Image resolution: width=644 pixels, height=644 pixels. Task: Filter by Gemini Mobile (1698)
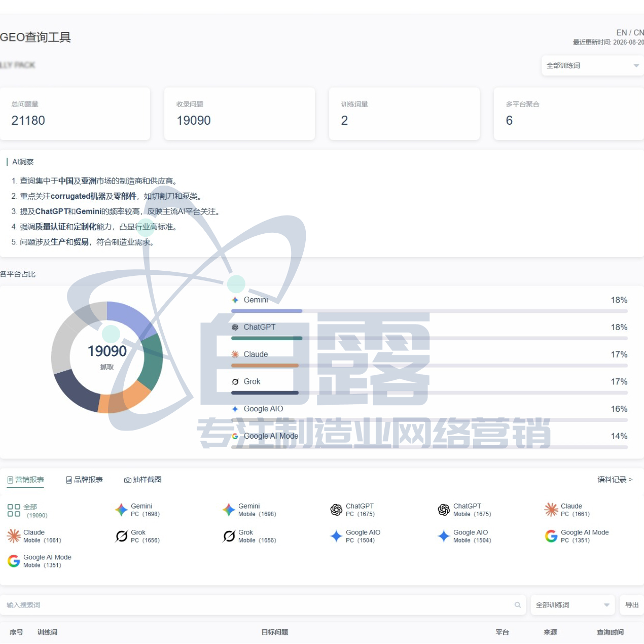point(249,510)
